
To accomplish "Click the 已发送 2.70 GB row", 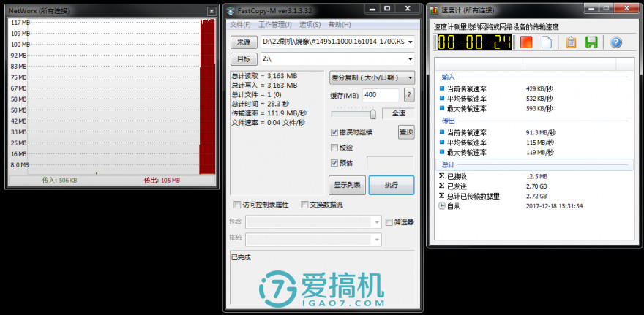I will (534, 186).
